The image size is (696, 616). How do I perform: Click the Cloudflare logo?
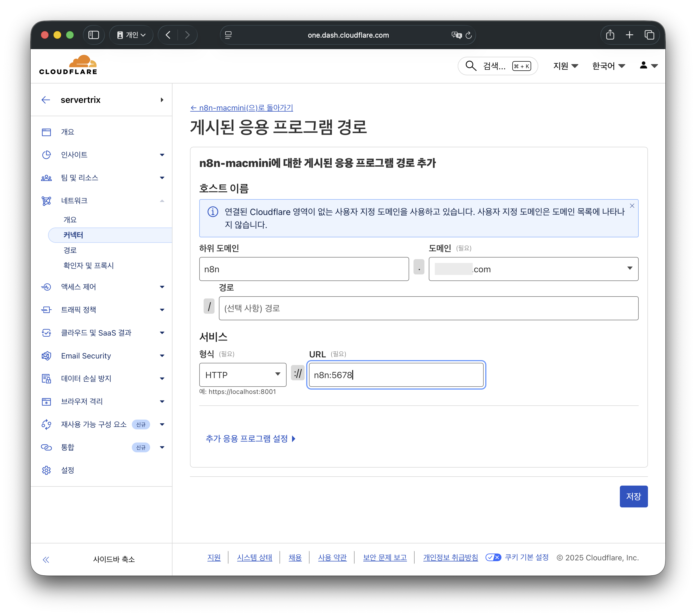pyautogui.click(x=68, y=65)
